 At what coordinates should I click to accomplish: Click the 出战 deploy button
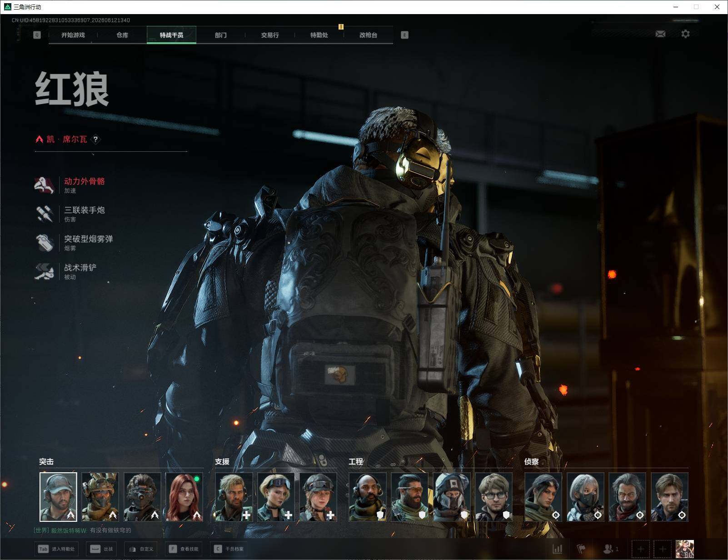pos(102,549)
